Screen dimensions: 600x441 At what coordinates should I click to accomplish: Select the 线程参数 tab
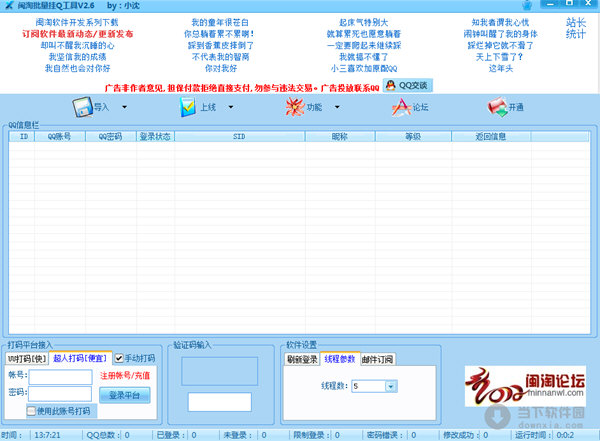click(340, 359)
